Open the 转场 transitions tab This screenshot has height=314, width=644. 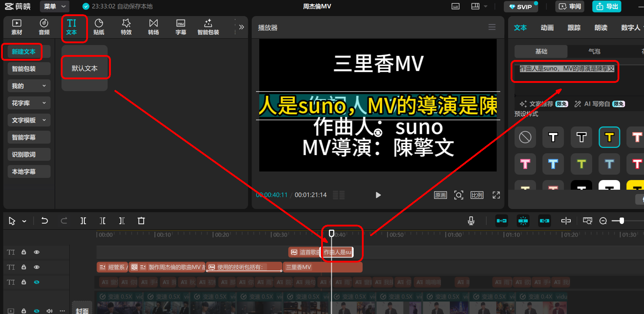[x=153, y=27]
